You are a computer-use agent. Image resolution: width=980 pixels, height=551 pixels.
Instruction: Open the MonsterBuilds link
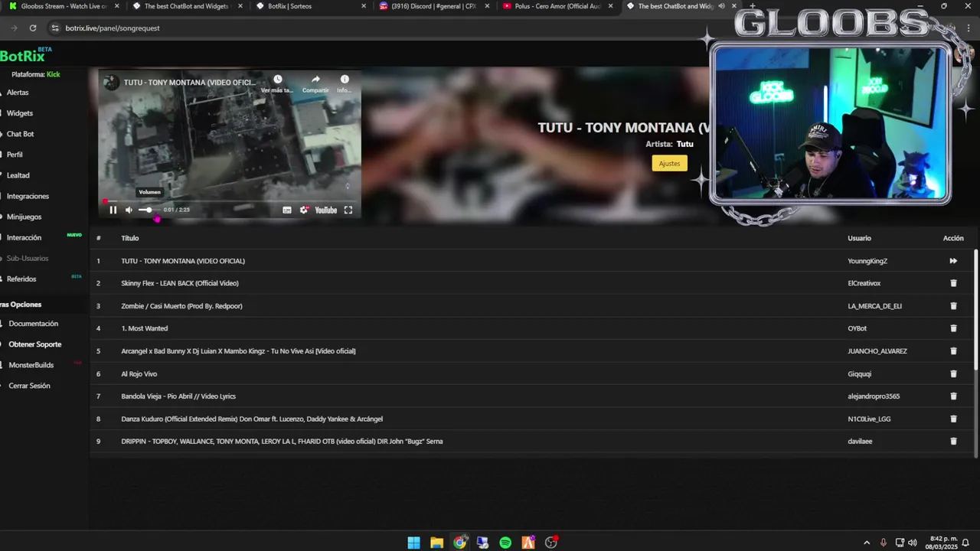(x=31, y=365)
